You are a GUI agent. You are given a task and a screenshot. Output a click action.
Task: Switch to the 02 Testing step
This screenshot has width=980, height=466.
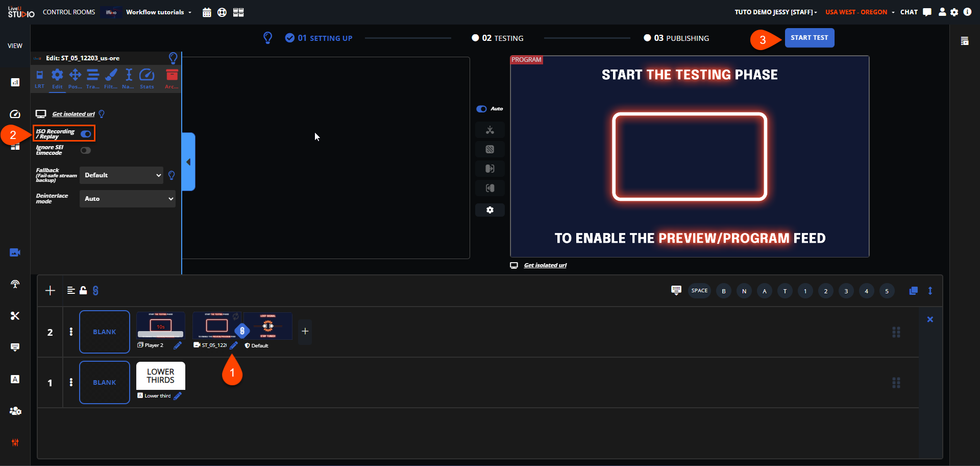[497, 38]
